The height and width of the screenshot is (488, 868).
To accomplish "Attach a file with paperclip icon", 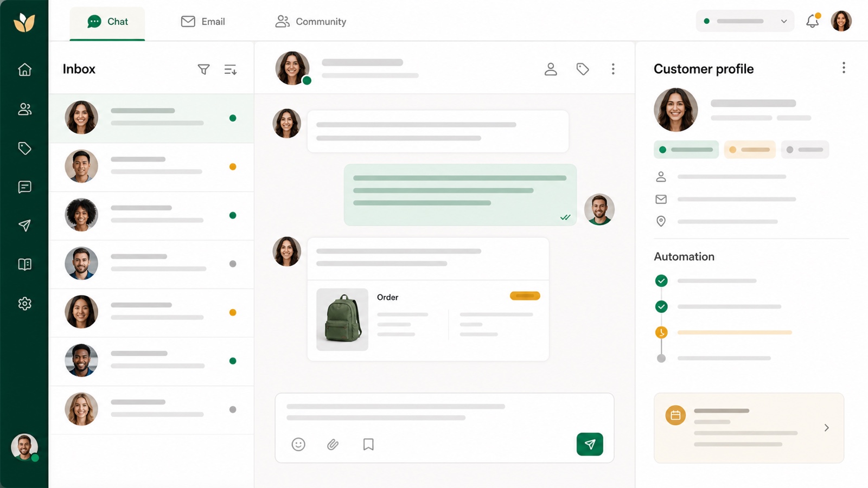I will [x=333, y=445].
